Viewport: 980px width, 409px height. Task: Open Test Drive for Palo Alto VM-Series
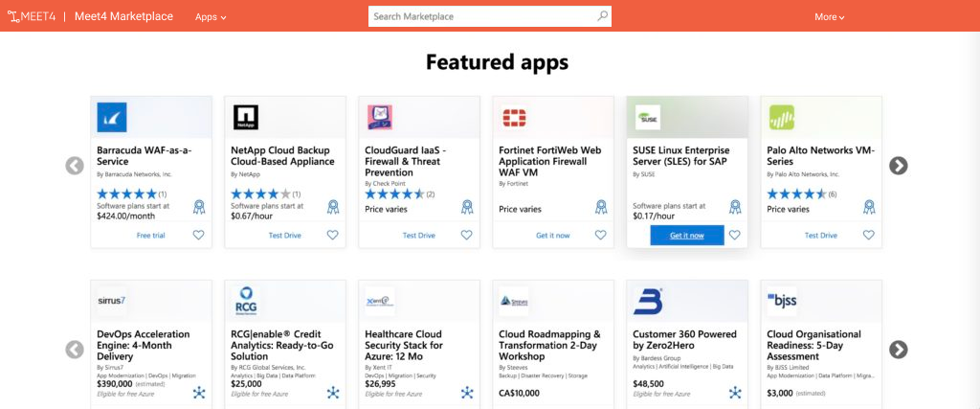(820, 236)
